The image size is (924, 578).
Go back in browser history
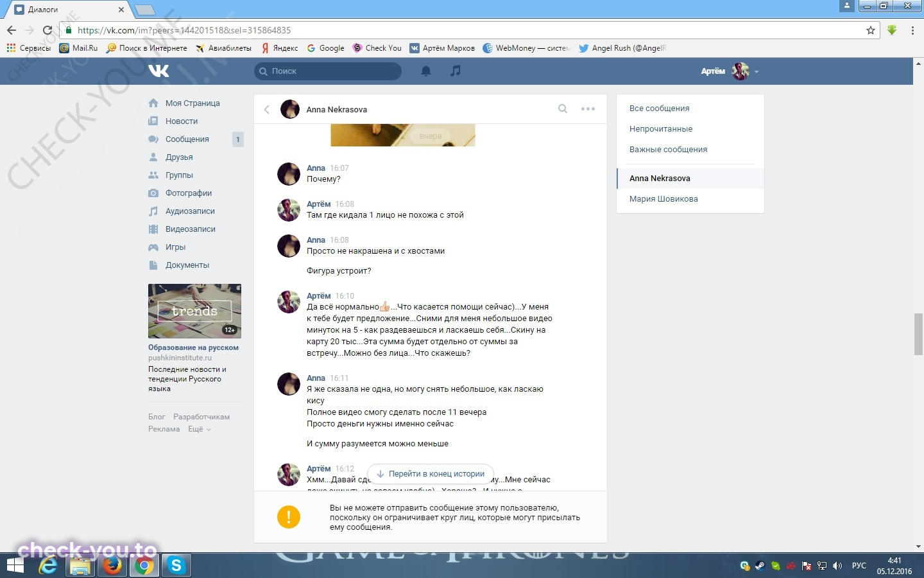12,30
